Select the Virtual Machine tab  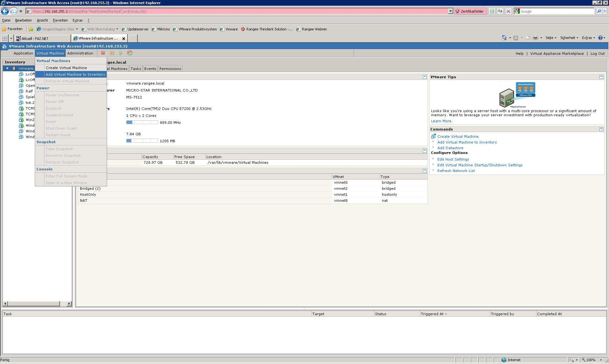[50, 53]
